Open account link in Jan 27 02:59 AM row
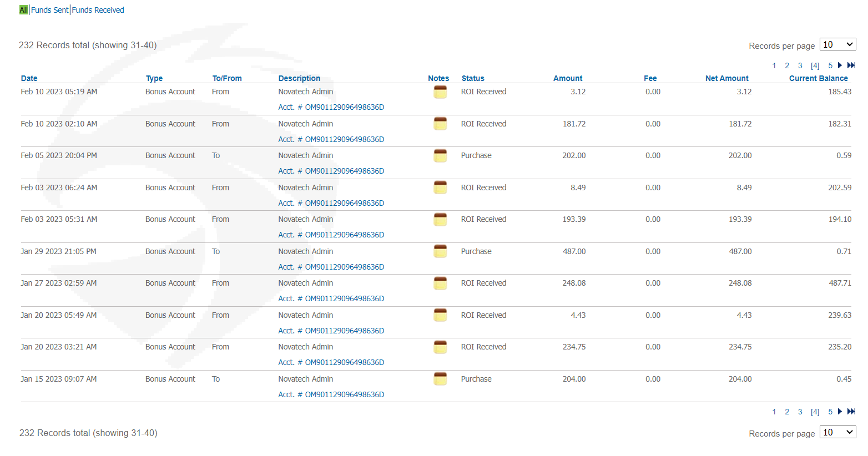Viewport: 868px width, 456px height. 331,298
